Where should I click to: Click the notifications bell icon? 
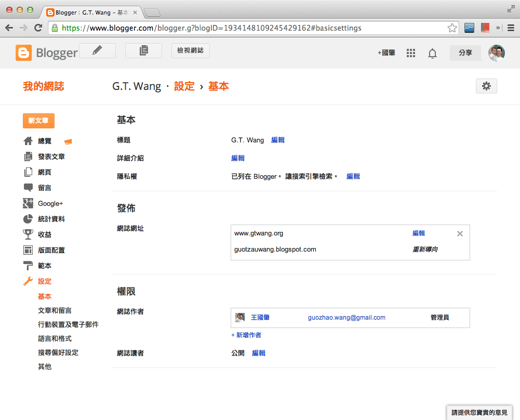[432, 53]
